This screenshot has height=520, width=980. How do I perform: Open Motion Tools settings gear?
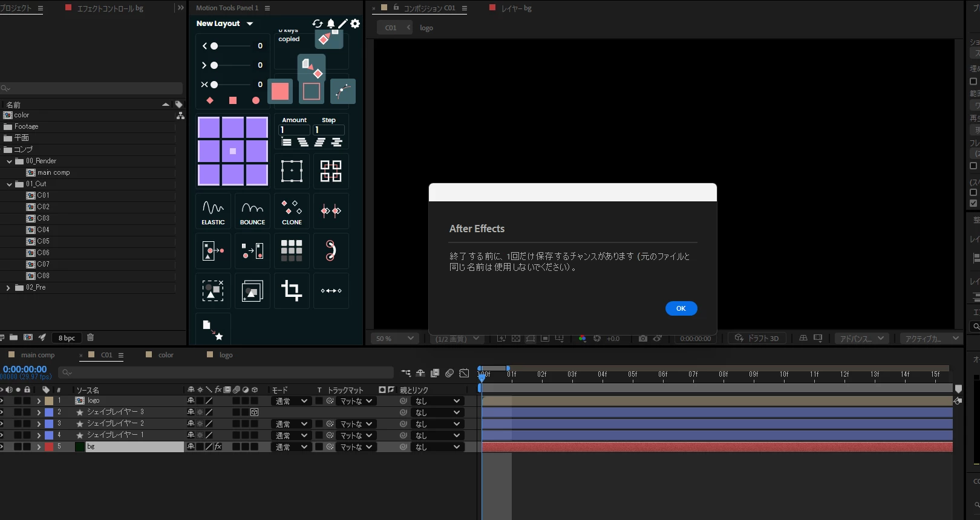point(355,24)
